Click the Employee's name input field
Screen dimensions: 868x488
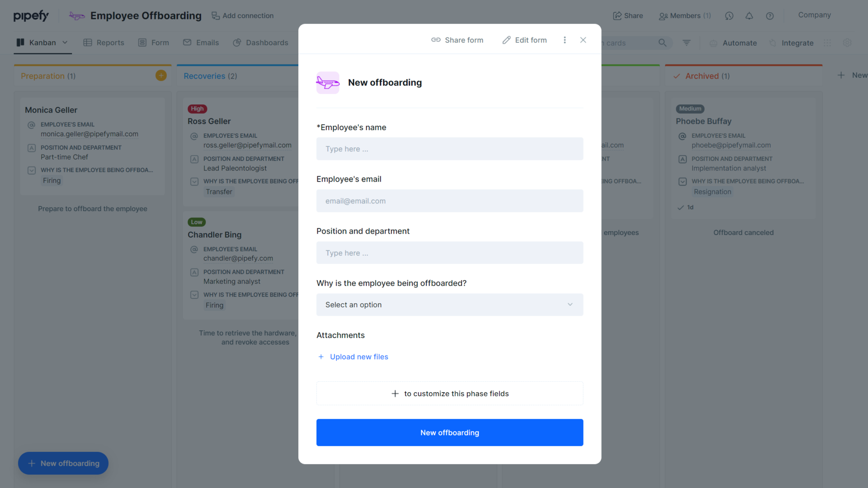pos(449,149)
